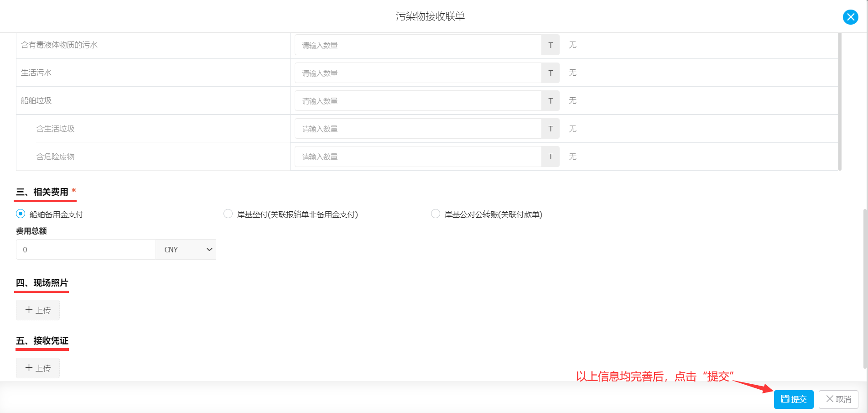The width and height of the screenshot is (868, 413).
Task: Click the inner table vertical scrollbar
Action: 840,101
